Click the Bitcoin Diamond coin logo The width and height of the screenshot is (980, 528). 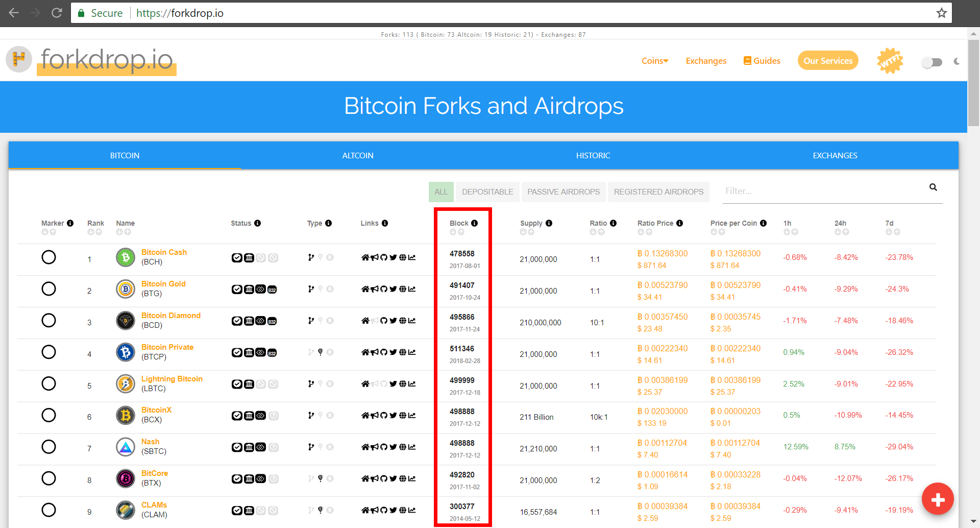tap(126, 321)
